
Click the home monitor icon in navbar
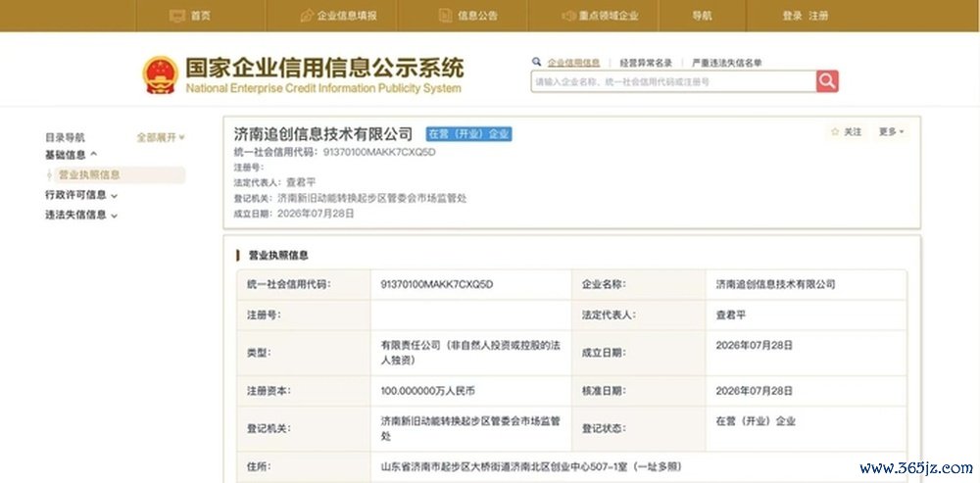pos(177,16)
